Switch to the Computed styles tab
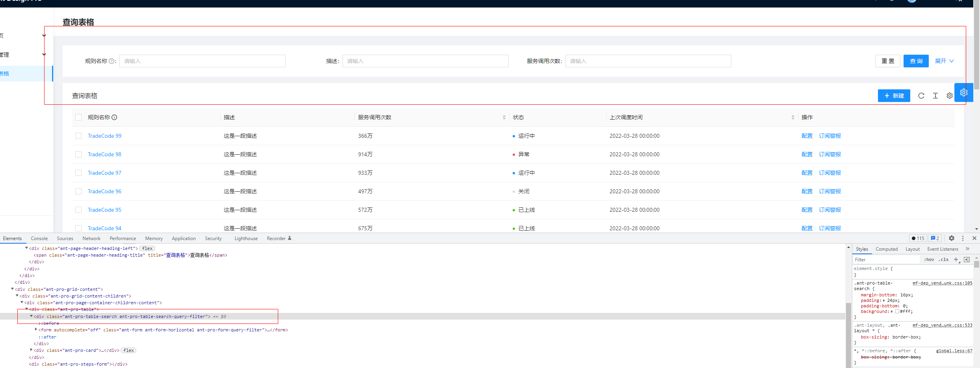 (887, 249)
